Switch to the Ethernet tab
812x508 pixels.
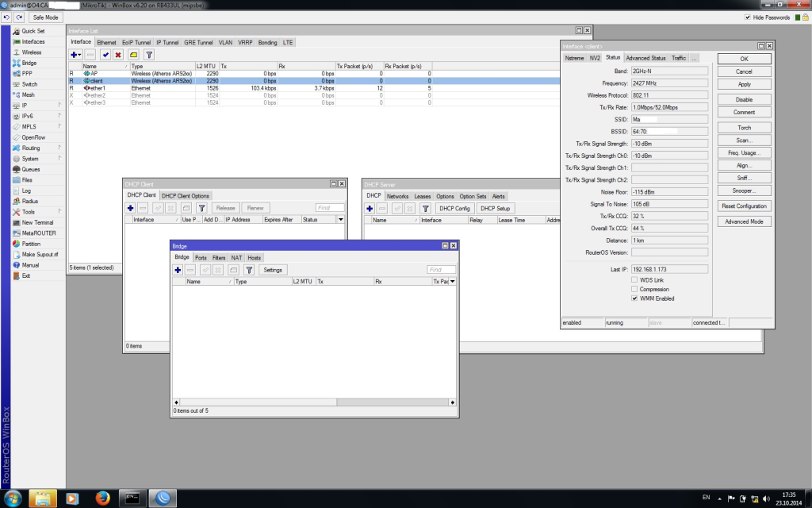click(x=107, y=43)
